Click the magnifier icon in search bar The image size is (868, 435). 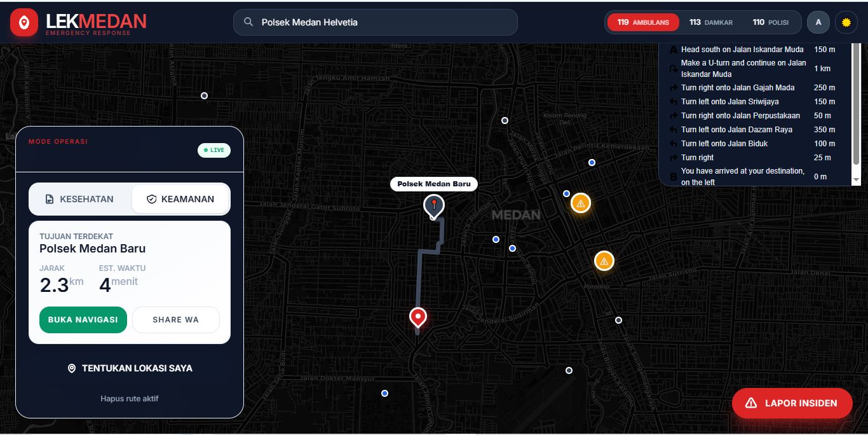[x=248, y=22]
